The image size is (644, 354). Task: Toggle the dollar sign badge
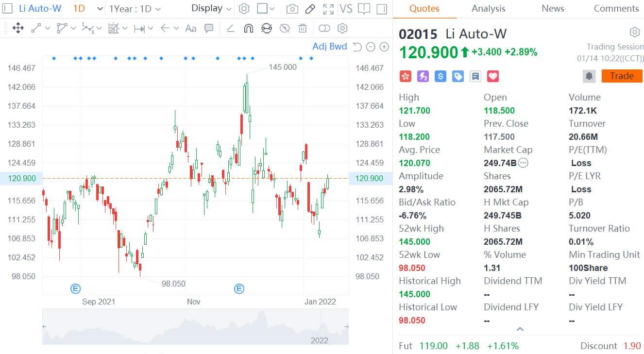[x=440, y=76]
